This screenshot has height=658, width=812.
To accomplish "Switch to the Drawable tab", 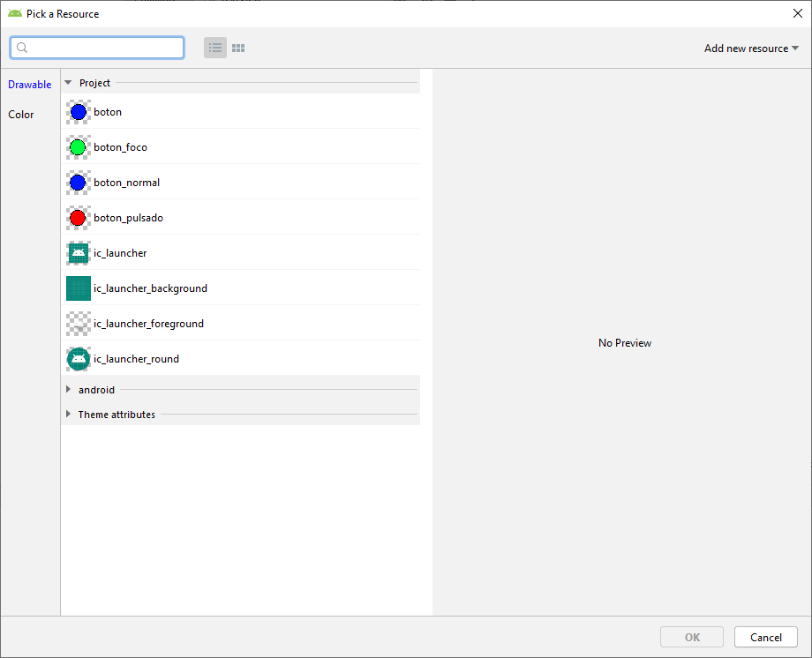I will pos(30,85).
